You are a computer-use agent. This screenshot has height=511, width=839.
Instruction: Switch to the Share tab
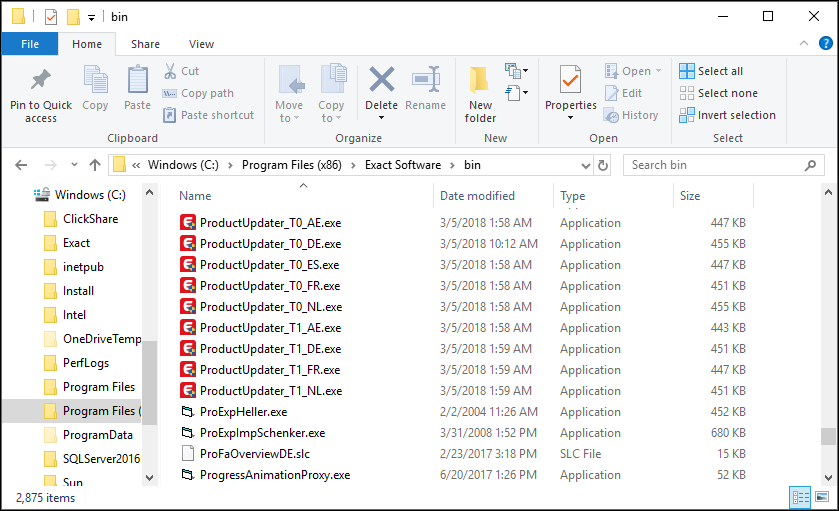pyautogui.click(x=145, y=44)
